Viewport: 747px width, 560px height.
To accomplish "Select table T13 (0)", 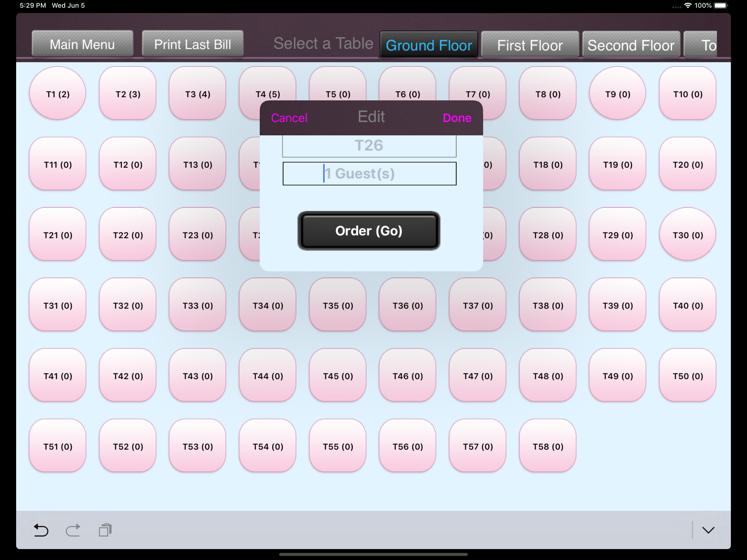I will click(198, 164).
